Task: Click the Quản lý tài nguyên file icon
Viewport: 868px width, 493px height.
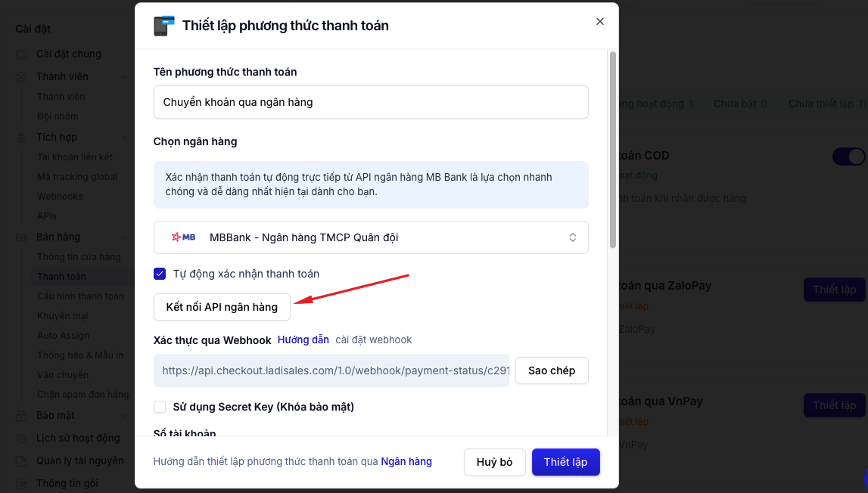Action: point(21,461)
